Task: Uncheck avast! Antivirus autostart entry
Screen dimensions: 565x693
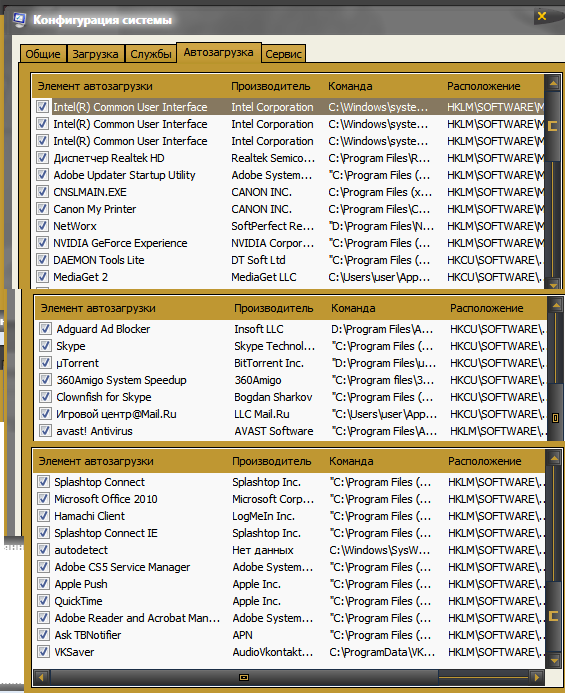Action: click(x=46, y=431)
